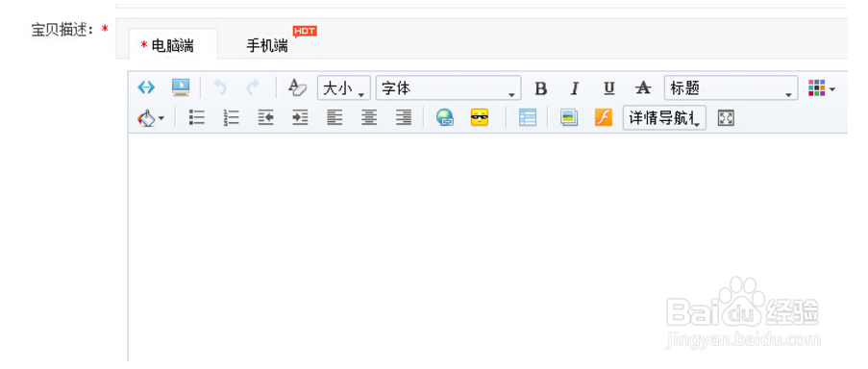
Task: Center align the text
Action: tap(369, 117)
